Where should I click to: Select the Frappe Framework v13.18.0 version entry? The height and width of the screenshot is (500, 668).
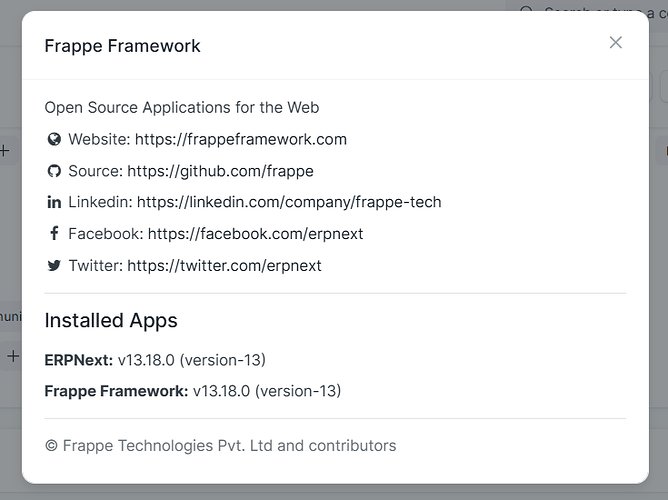192,391
